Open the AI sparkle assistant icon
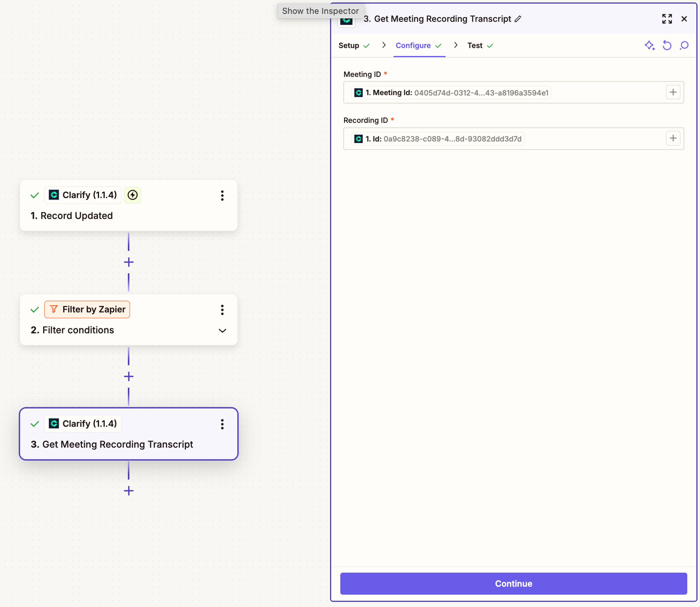 pyautogui.click(x=650, y=45)
